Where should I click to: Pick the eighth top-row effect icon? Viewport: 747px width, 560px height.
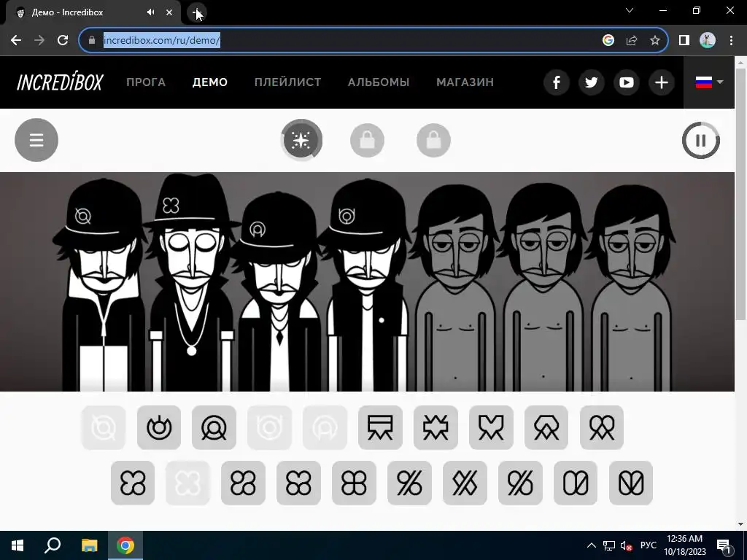pos(491,427)
